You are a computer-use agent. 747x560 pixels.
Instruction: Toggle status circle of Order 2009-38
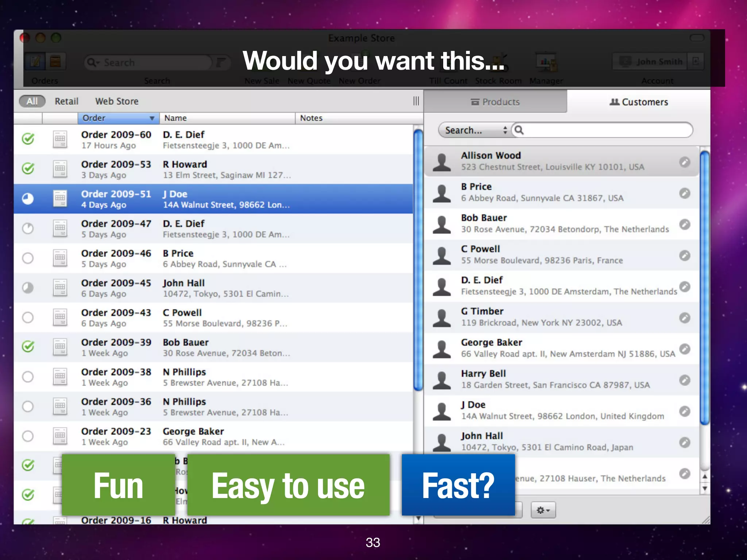click(28, 377)
